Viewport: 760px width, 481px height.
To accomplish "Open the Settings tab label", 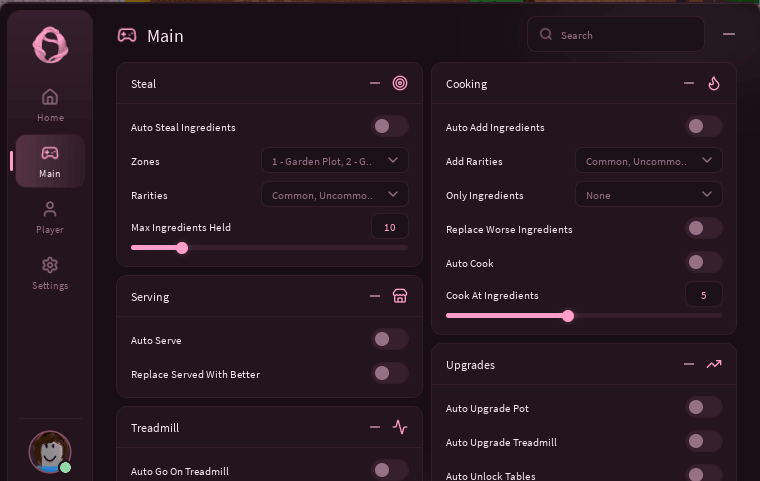I will pos(50,286).
